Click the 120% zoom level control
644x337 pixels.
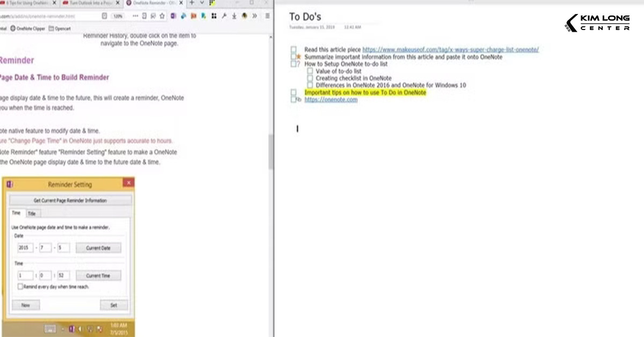point(118,16)
